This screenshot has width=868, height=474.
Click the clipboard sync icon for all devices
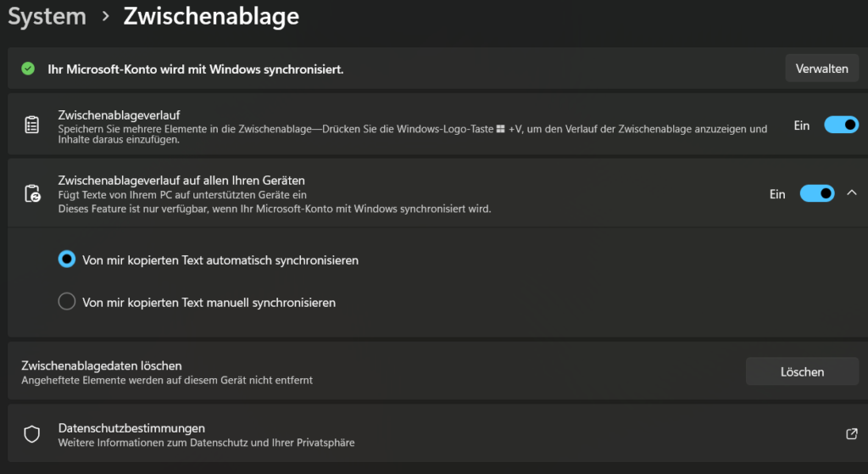32,194
